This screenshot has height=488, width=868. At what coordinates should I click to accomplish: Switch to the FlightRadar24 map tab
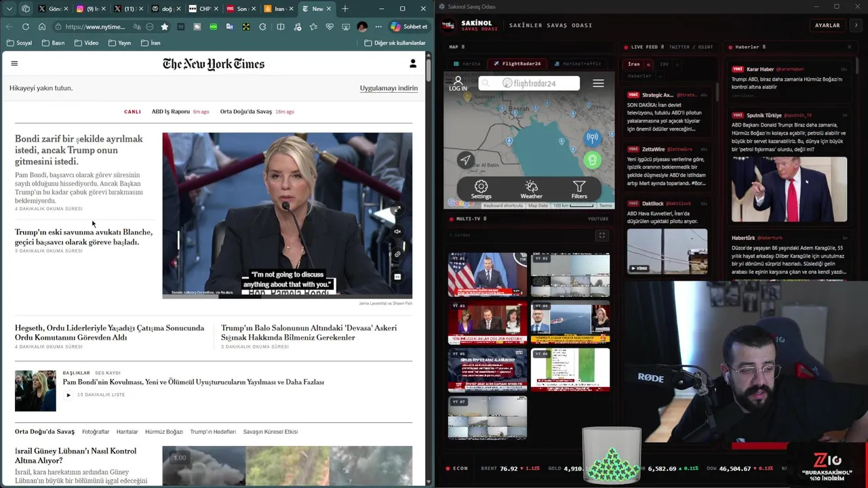[517, 64]
